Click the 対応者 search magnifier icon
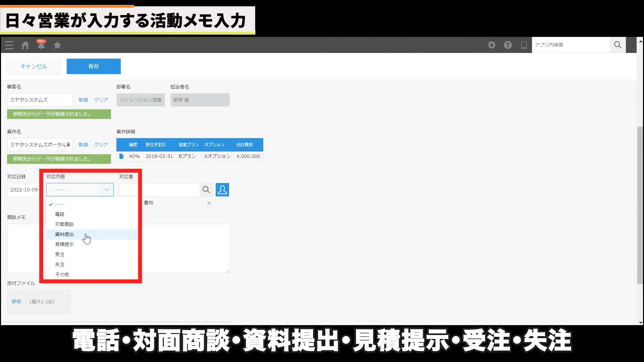The width and height of the screenshot is (644, 362). (x=206, y=190)
